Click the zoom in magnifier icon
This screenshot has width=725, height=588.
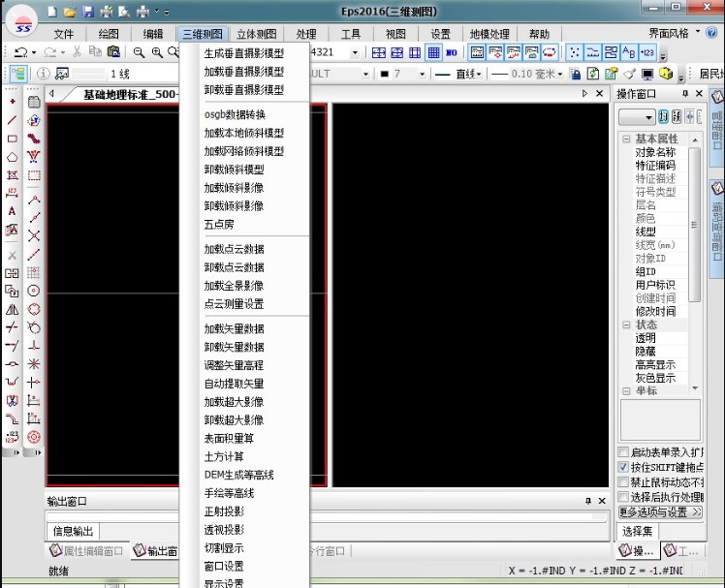pos(157,52)
